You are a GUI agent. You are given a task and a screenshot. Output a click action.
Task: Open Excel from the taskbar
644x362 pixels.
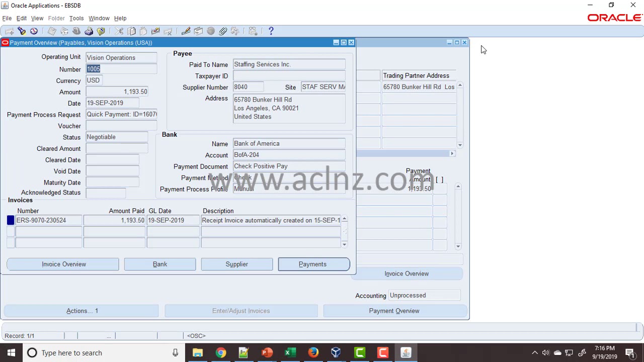290,353
